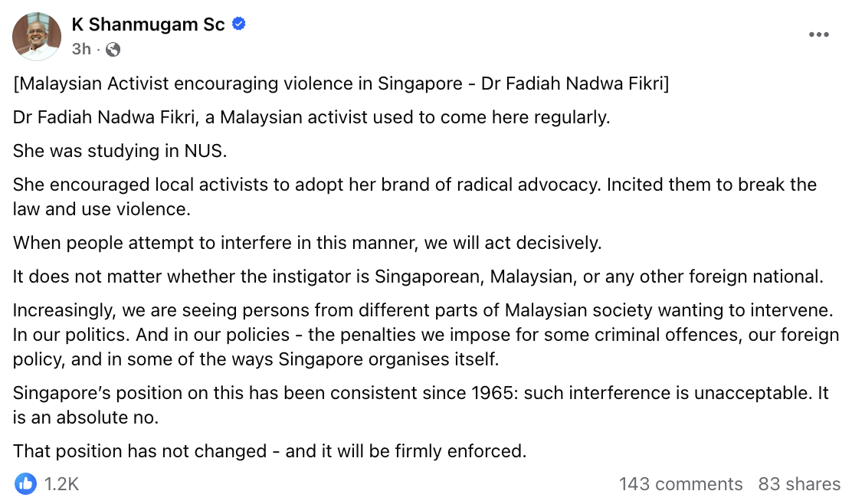852x504 pixels.
Task: Open the 143 comments link
Action: click(x=680, y=484)
